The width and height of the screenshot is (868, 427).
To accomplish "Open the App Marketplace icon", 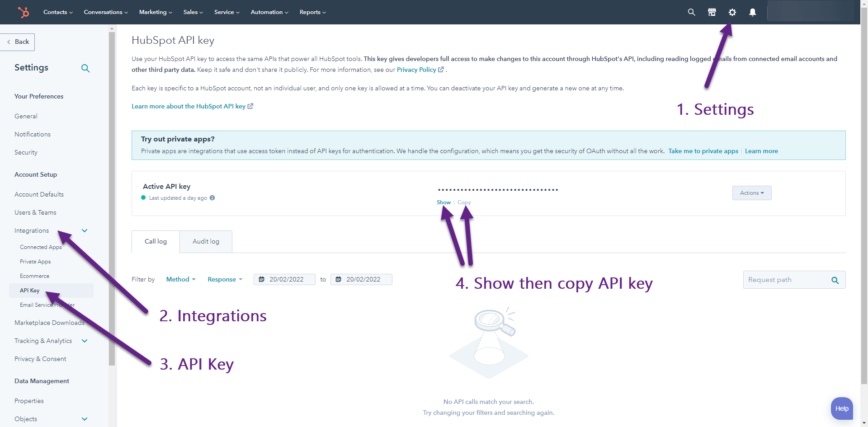I will pyautogui.click(x=712, y=12).
